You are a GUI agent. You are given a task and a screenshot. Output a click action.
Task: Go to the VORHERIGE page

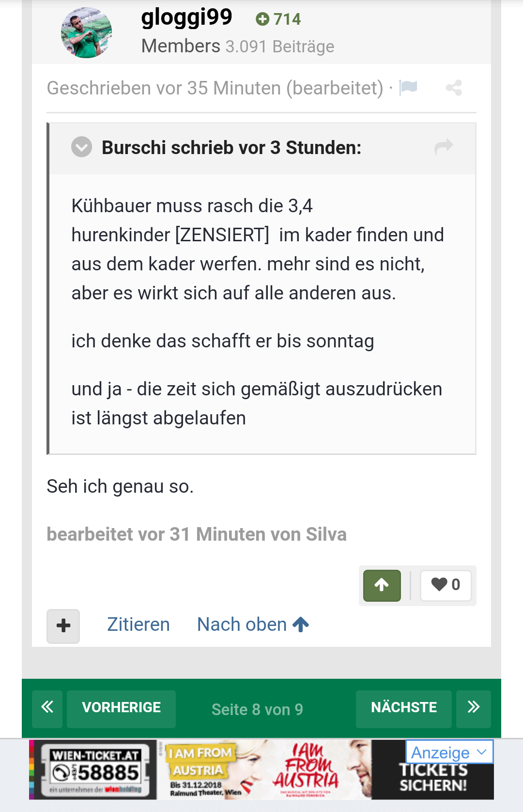[x=121, y=708]
